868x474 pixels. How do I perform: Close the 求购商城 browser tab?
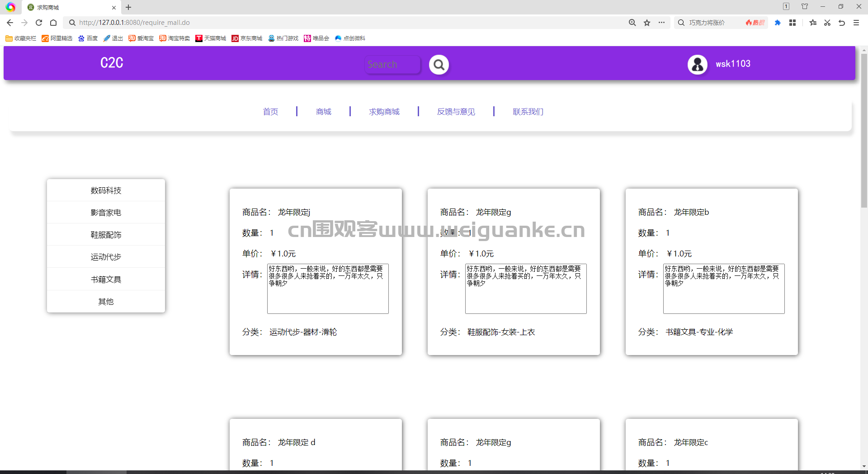pyautogui.click(x=114, y=8)
